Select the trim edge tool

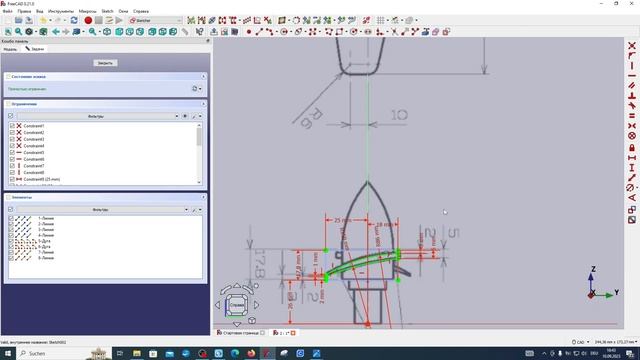tap(394, 31)
